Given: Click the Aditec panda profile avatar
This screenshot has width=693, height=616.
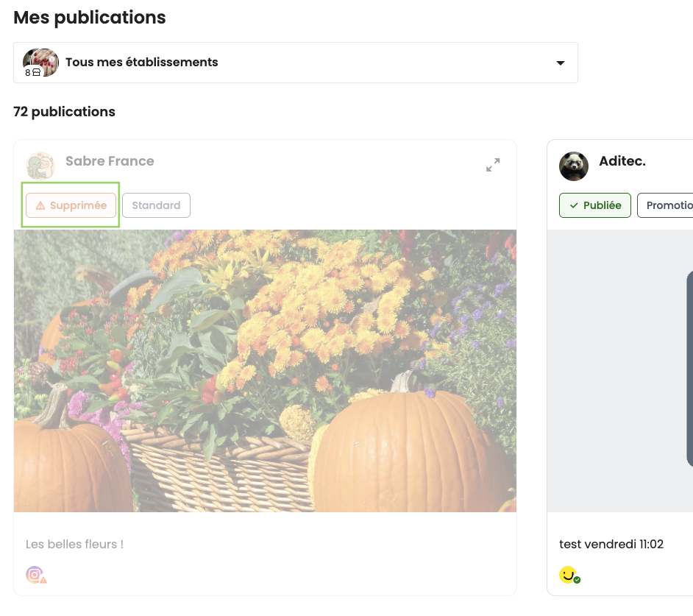Looking at the screenshot, I should tap(574, 166).
